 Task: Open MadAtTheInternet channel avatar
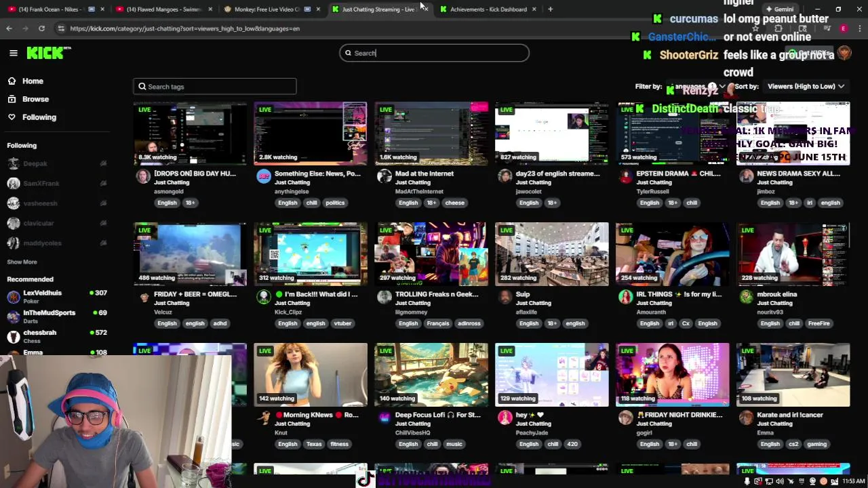[x=384, y=176]
